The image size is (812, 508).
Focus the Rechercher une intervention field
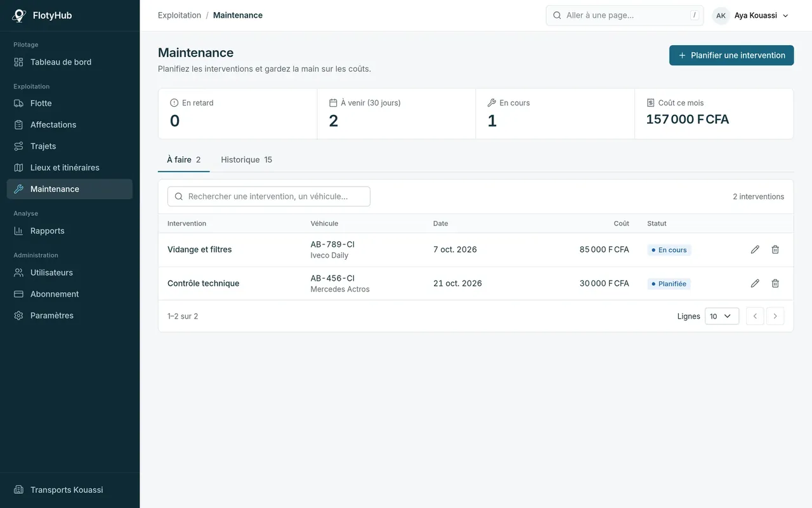[x=269, y=197]
